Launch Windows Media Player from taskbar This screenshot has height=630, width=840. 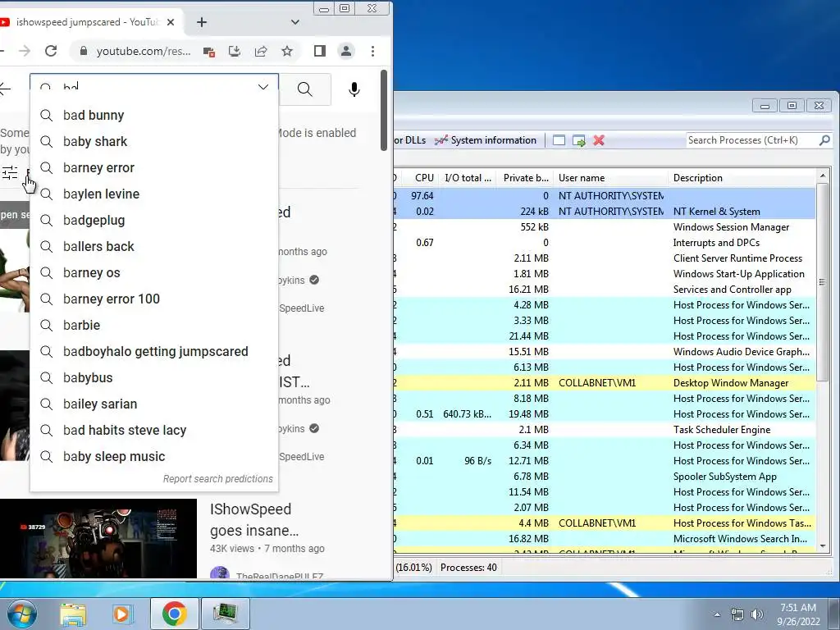[x=121, y=614]
